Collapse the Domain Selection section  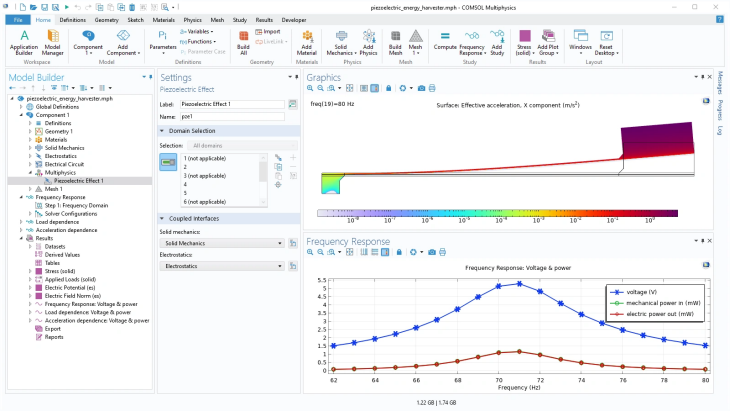coord(162,131)
